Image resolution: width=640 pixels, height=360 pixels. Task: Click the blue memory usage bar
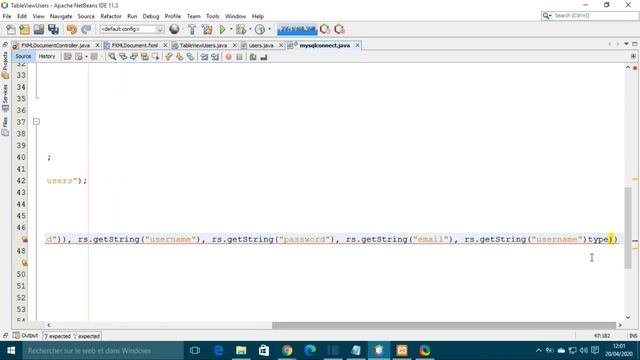tap(297, 29)
